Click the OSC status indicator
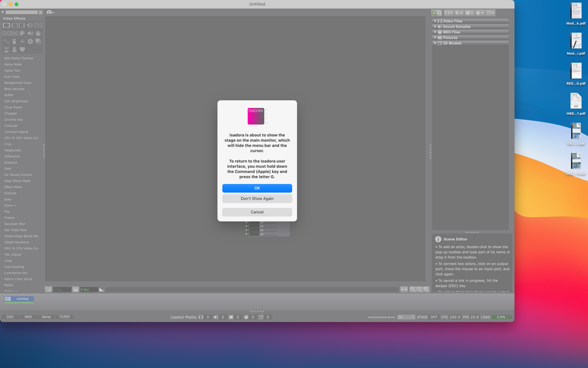Viewport: 588px width, 368px height. (x=10, y=317)
